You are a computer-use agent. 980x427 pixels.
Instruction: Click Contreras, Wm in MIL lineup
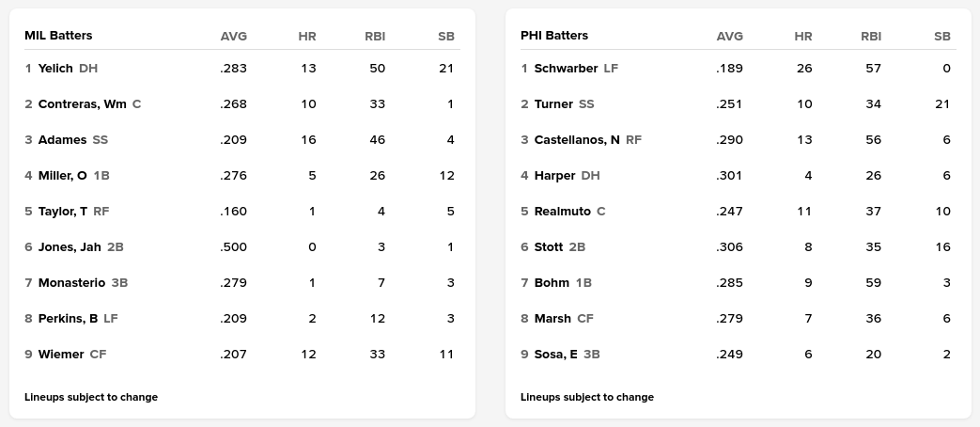[x=82, y=104]
